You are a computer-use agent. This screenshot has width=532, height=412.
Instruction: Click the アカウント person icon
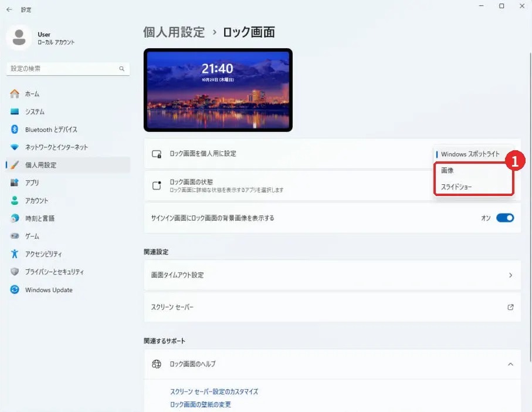point(15,201)
